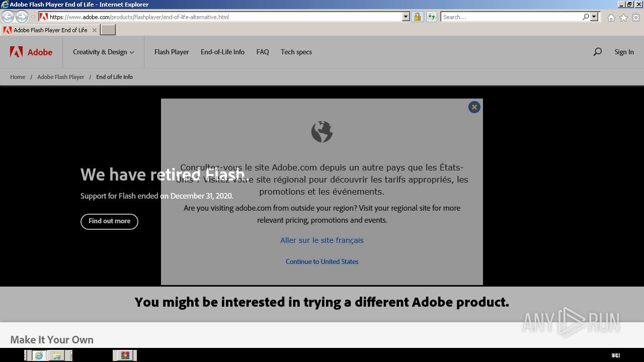Viewport: 644px width, 362px height.
Task: Click the Adobe site search magnifier
Action: (597, 52)
